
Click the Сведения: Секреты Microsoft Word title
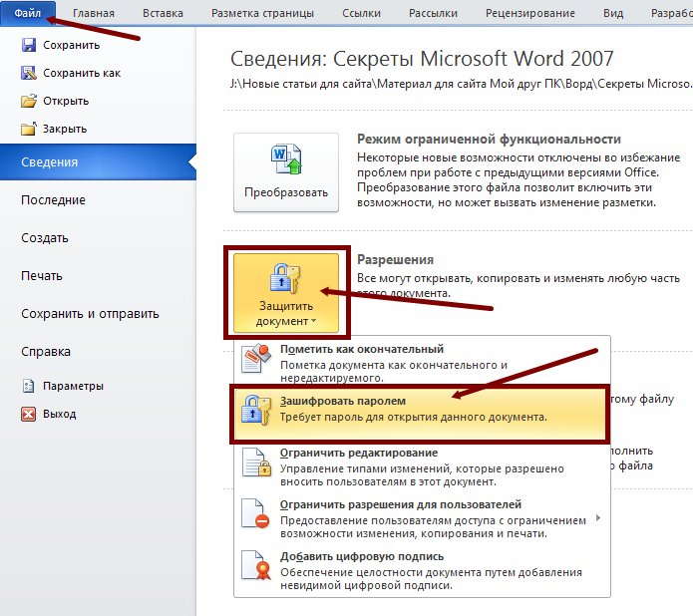tap(422, 59)
